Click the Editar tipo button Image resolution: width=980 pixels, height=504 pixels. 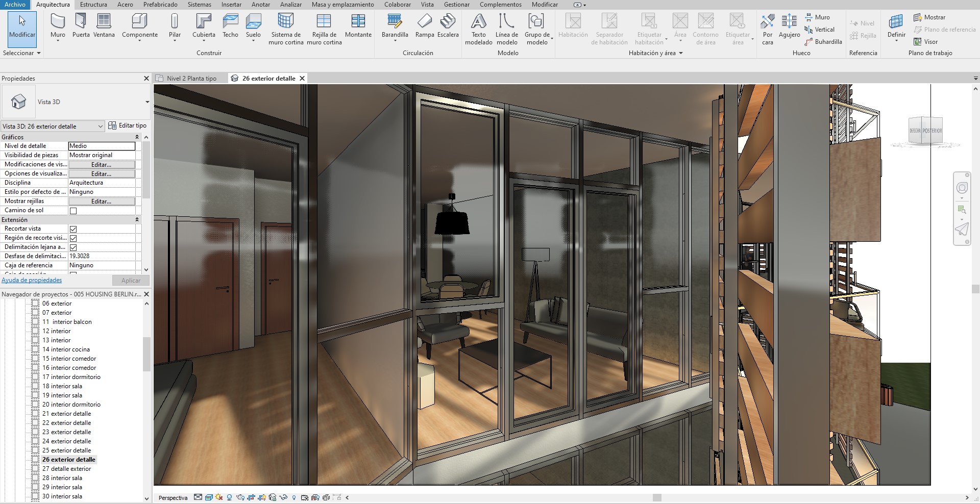tap(128, 125)
